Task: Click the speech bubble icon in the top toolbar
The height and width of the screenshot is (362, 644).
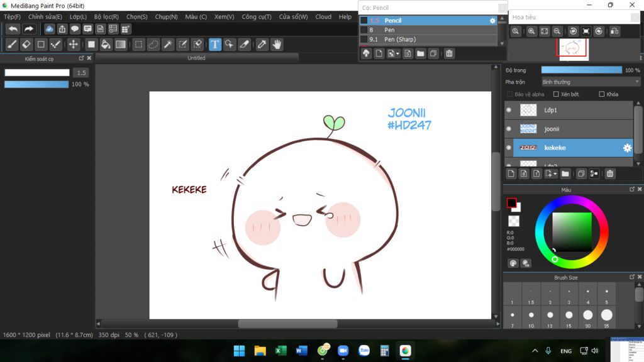Action: pos(75,29)
